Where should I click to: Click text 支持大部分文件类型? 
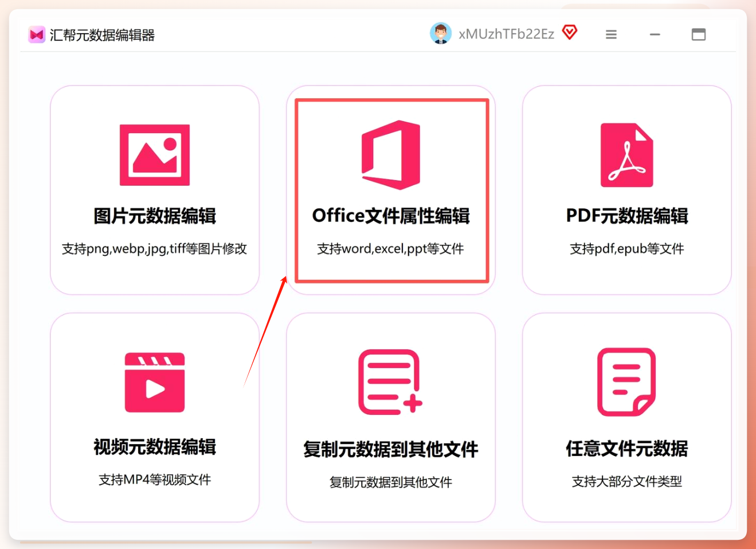click(x=627, y=481)
